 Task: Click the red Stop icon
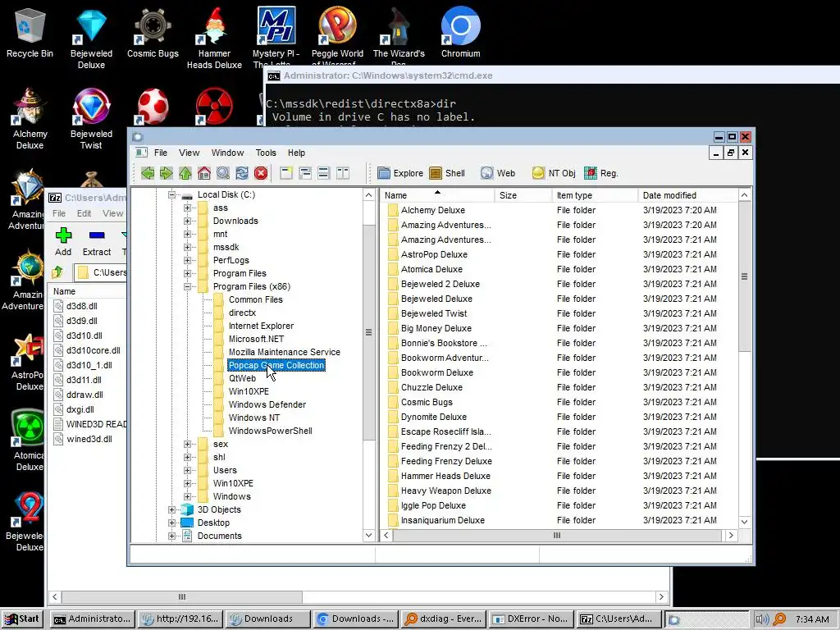tap(261, 173)
